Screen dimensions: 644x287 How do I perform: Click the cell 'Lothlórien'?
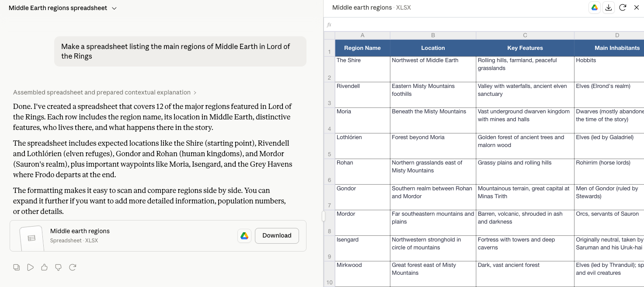pyautogui.click(x=362, y=146)
